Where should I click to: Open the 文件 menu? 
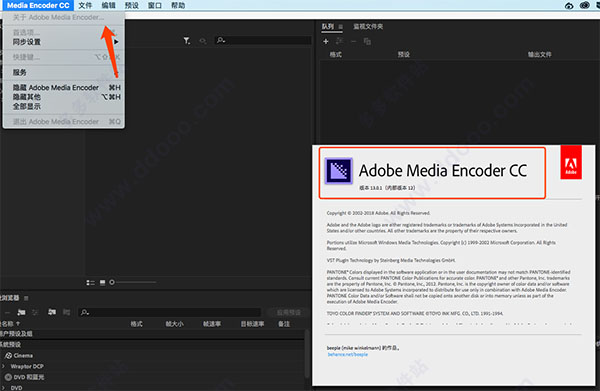coord(85,5)
